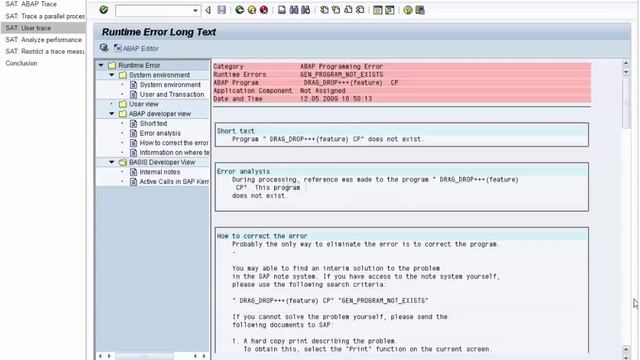Collapse the System environment folder
640x360 pixels.
[111, 75]
